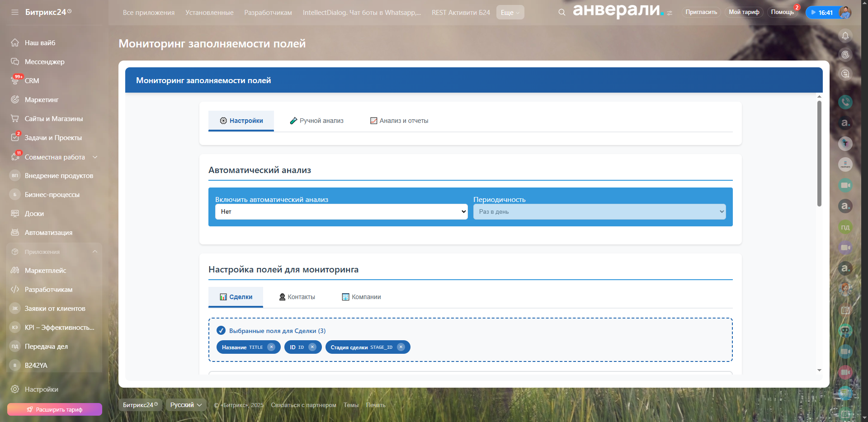Remove the Стадия сделки STAGE_ID chip
Screen dimensions: 868x422
[x=401, y=347]
